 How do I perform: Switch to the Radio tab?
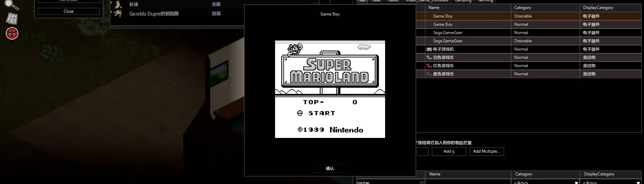[393, 1]
